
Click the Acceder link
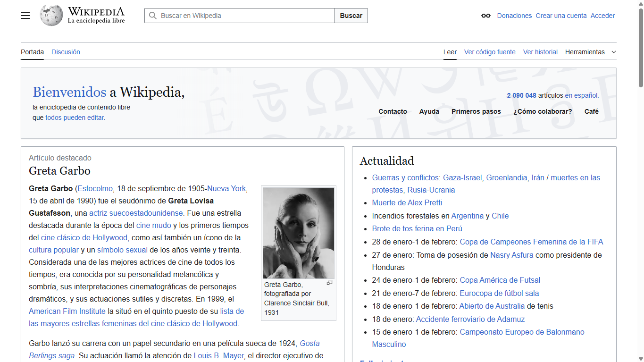click(x=602, y=16)
